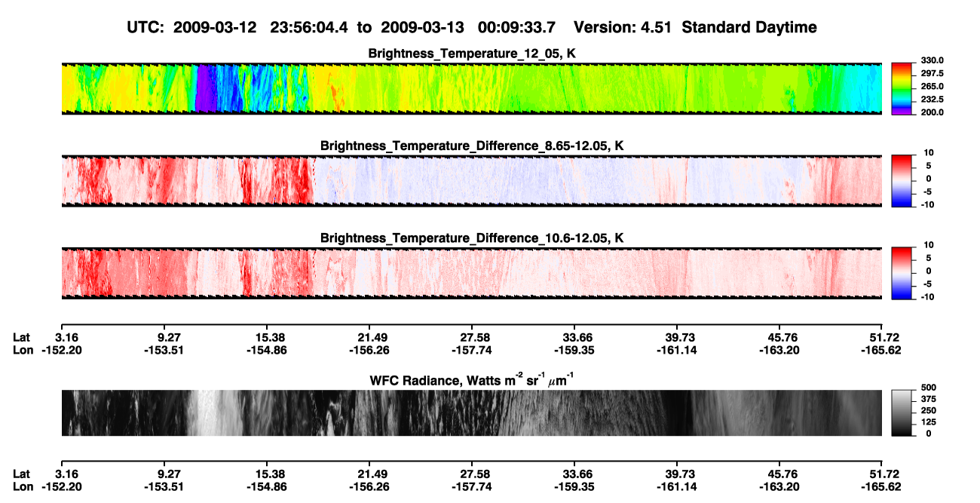Click the 500 tick on the grayscale colorbar

(929, 386)
